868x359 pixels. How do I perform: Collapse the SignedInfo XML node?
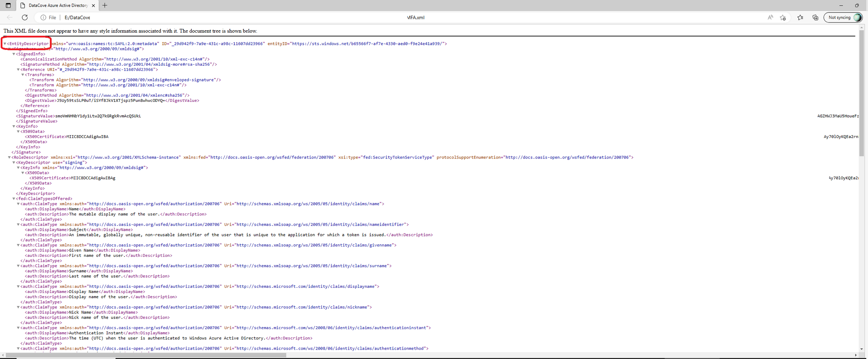14,54
